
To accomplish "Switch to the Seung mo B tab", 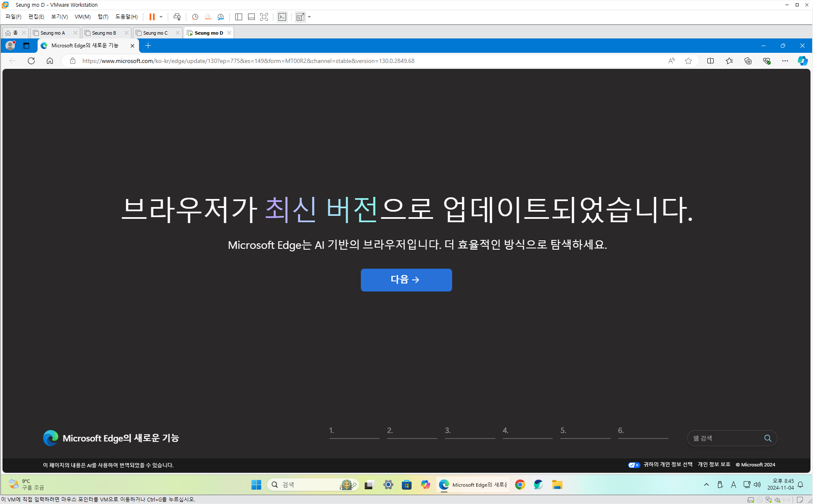I will coord(104,33).
